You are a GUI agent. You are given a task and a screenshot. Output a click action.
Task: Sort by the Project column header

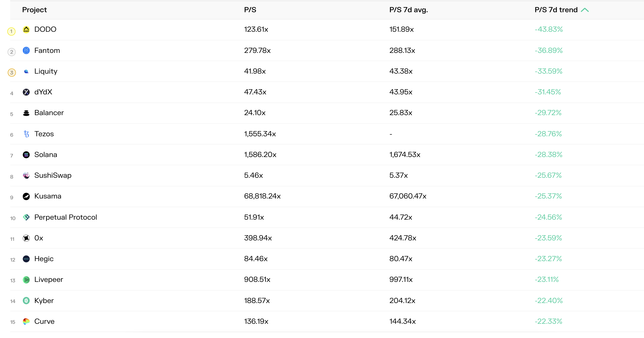34,10
